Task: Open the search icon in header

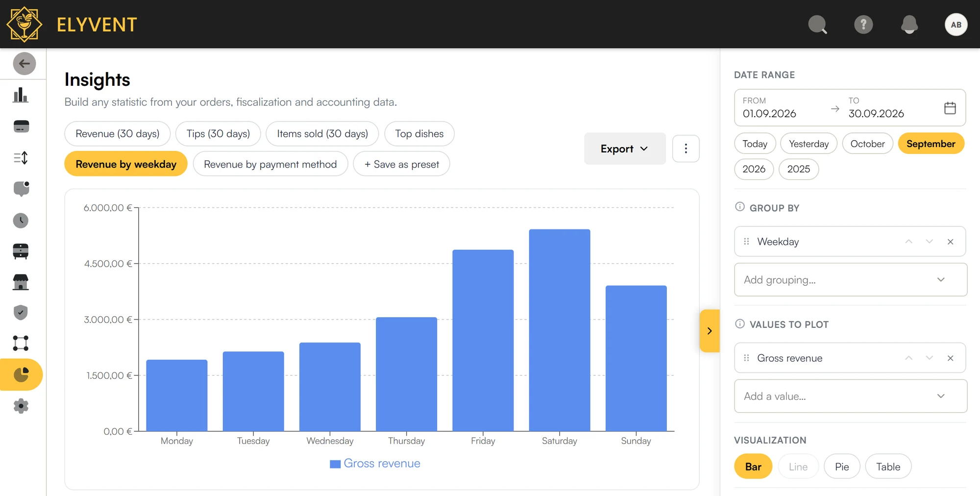Action: 817,25
